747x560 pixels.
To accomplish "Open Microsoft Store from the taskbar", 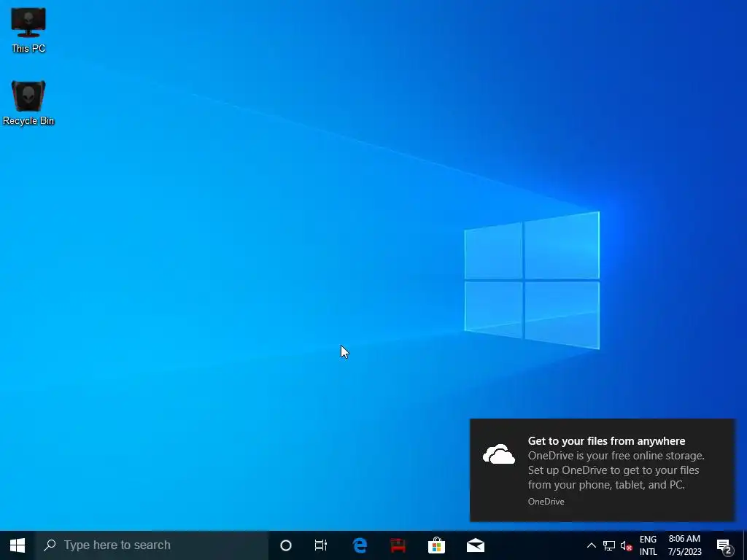I will pyautogui.click(x=436, y=545).
